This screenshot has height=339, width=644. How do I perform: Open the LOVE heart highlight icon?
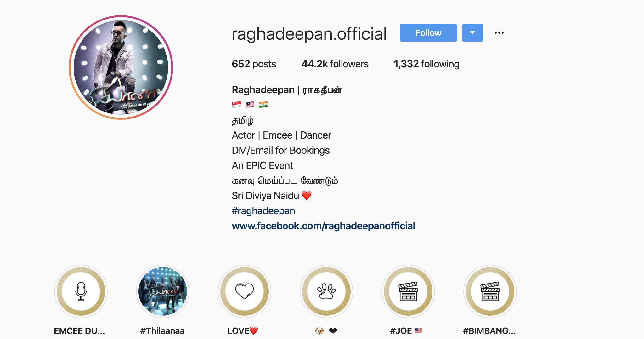[x=245, y=291]
